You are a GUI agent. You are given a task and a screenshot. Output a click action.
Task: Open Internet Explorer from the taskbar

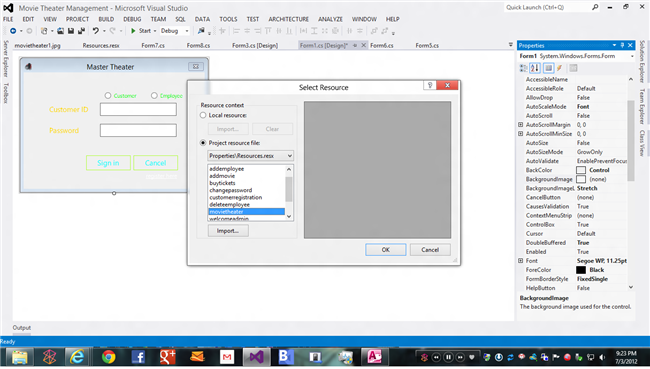point(78,357)
